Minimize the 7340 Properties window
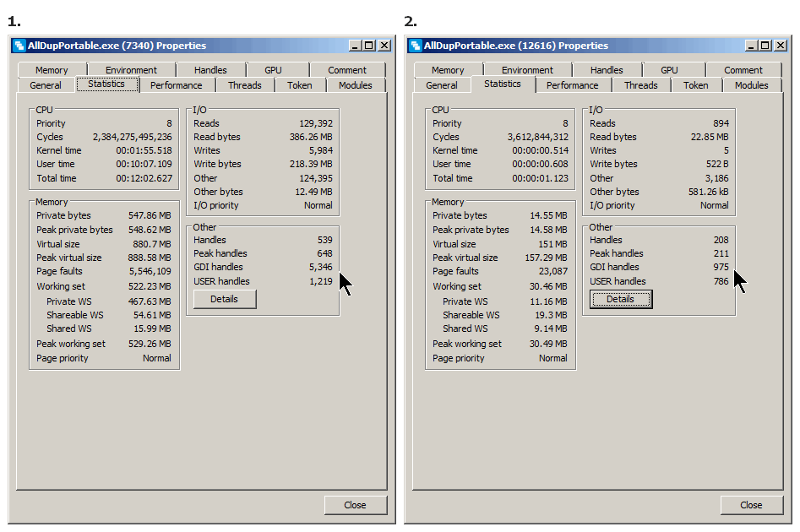The height and width of the screenshot is (532, 800). 355,46
